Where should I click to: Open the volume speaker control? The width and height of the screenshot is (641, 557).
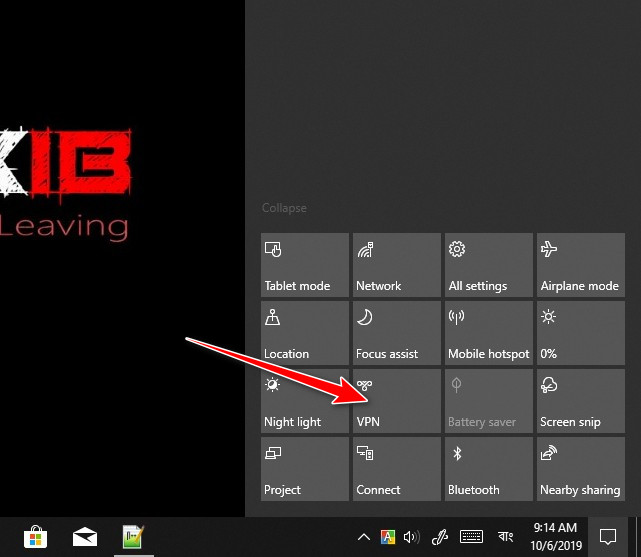click(412, 537)
